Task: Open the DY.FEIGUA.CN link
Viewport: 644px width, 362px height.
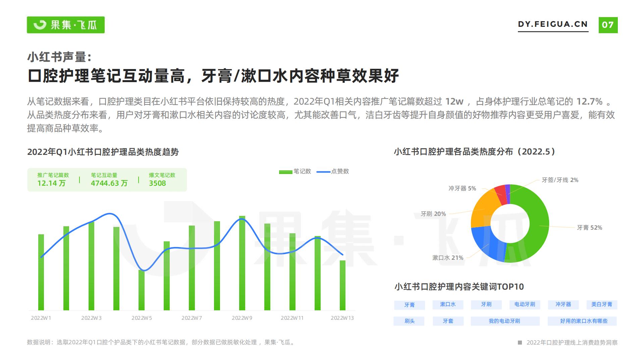Action: click(553, 24)
